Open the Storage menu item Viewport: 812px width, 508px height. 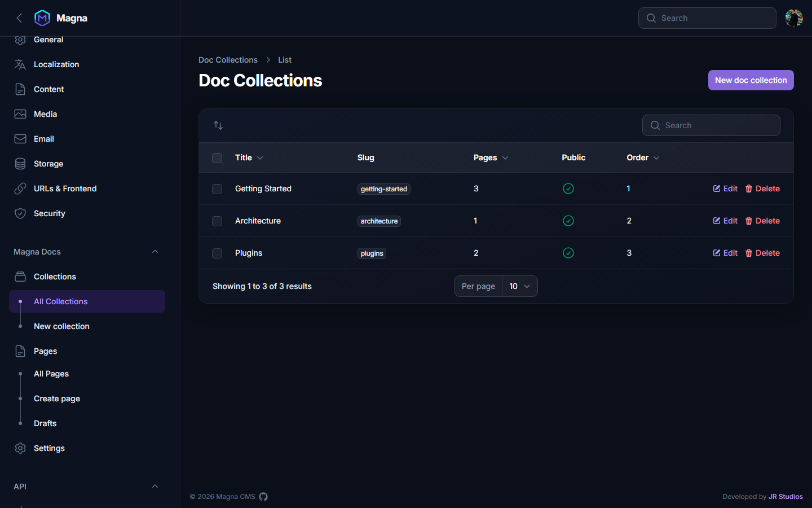point(87,164)
